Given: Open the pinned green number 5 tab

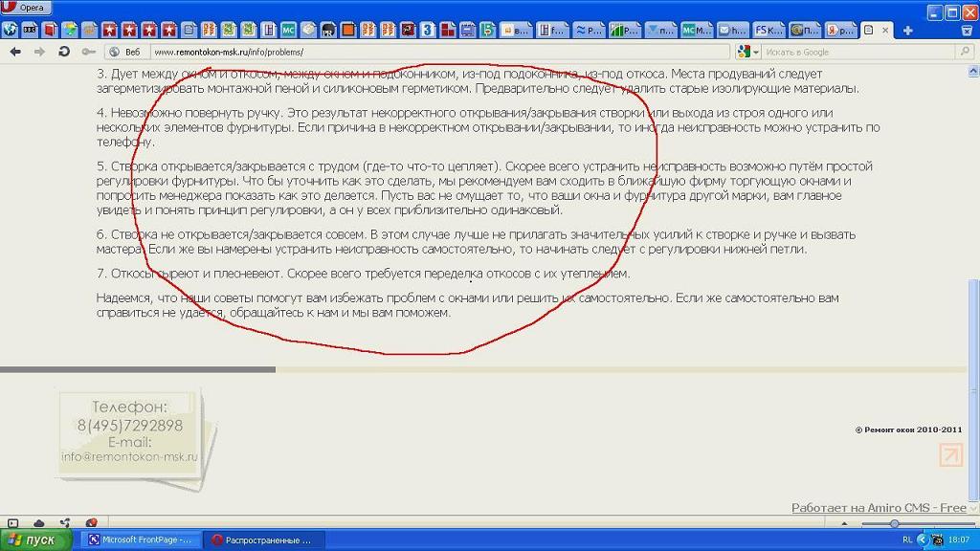Looking at the screenshot, I should pos(488,30).
